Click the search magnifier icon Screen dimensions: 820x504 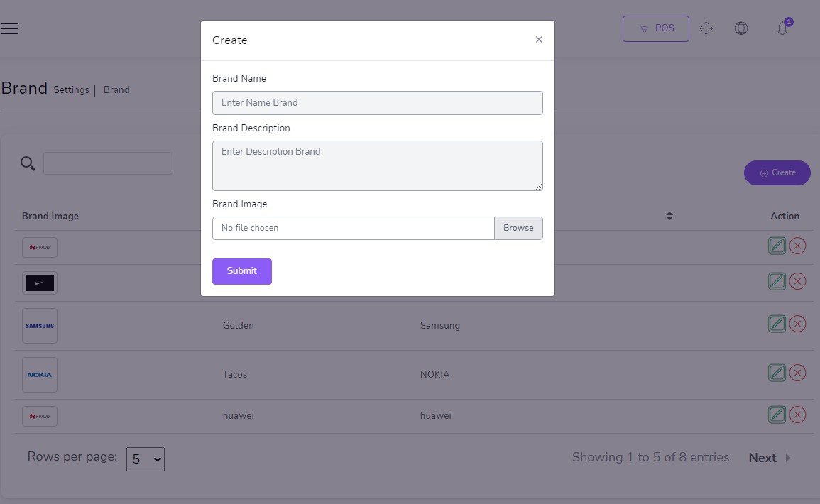[28, 164]
